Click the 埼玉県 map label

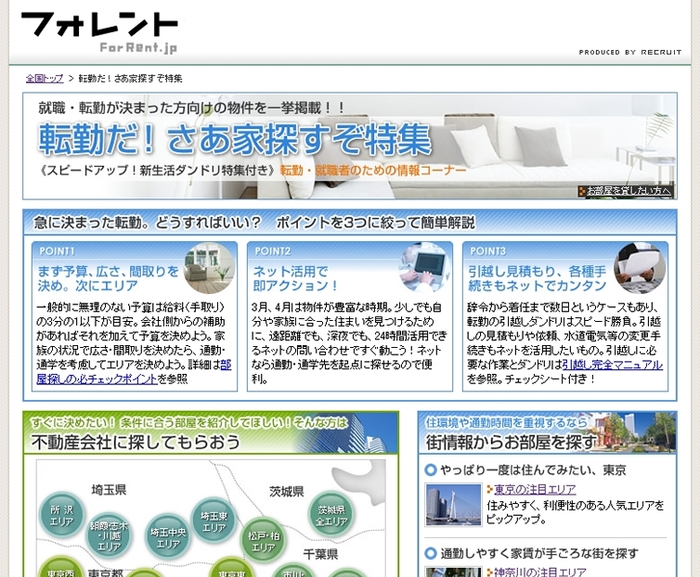(x=109, y=490)
